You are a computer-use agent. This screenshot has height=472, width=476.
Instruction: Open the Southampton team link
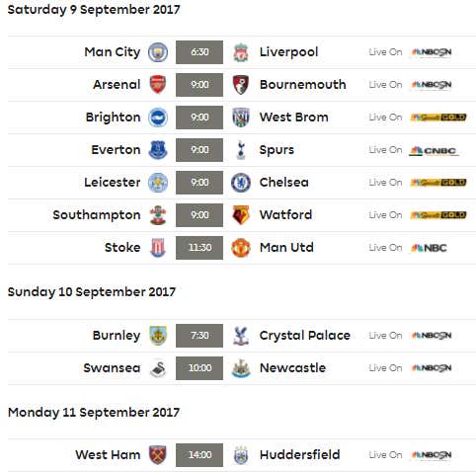pos(97,215)
